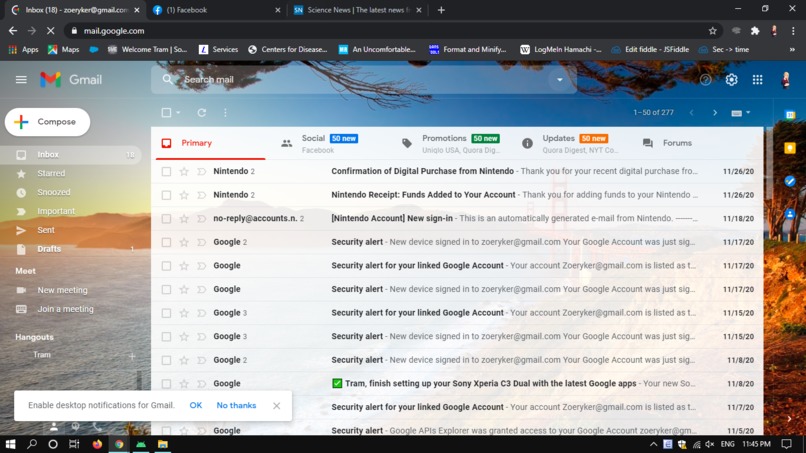Image resolution: width=806 pixels, height=453 pixels.
Task: Click the Gmail logo
Action: (71, 80)
